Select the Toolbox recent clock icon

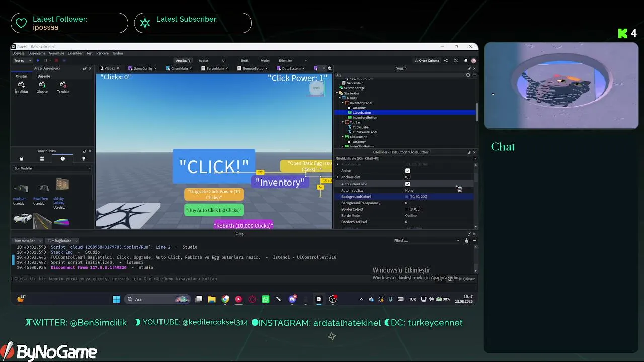point(62,159)
